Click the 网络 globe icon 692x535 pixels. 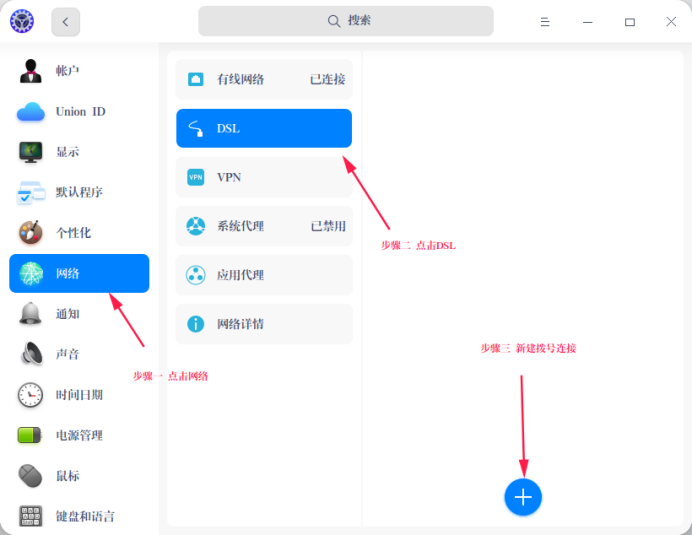[x=30, y=273]
